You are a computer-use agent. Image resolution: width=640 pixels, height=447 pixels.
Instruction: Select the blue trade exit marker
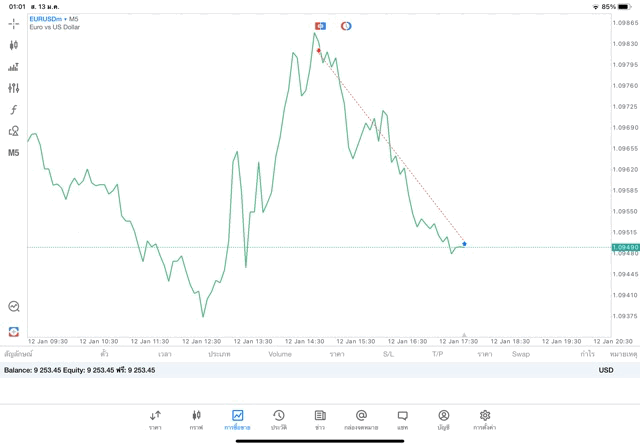[x=464, y=244]
